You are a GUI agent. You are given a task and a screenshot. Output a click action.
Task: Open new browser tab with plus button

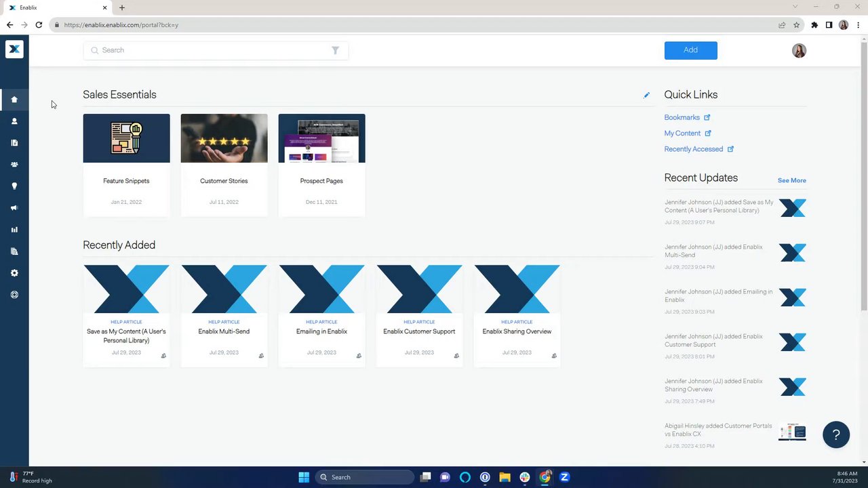(x=122, y=7)
